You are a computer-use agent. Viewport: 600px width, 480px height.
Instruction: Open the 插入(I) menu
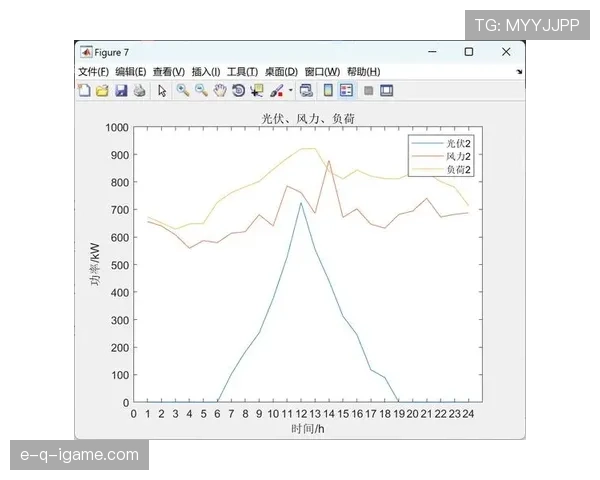click(205, 72)
